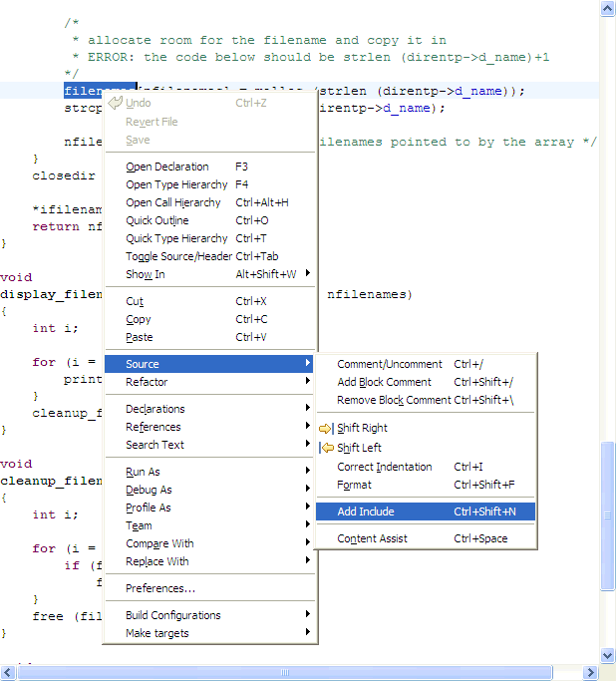Click the Shift Right arrow icon

pyautogui.click(x=326, y=429)
